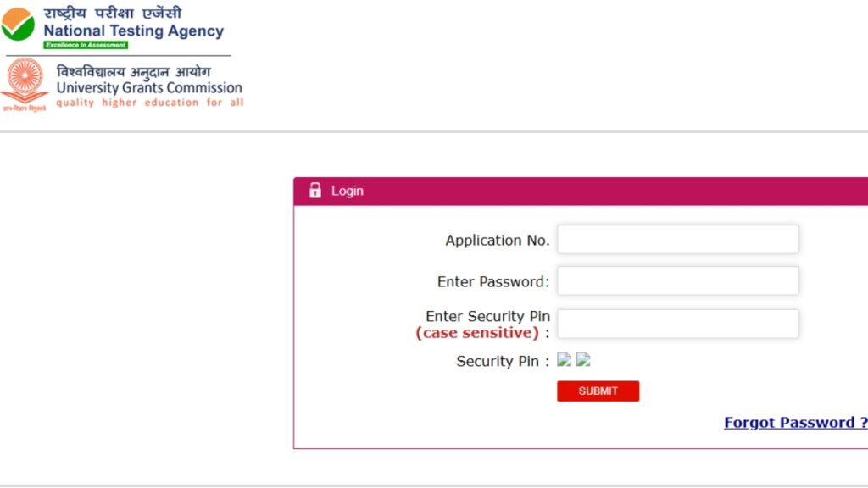Click the first broken Security Pin image
The height and width of the screenshot is (488, 868).
tap(565, 360)
